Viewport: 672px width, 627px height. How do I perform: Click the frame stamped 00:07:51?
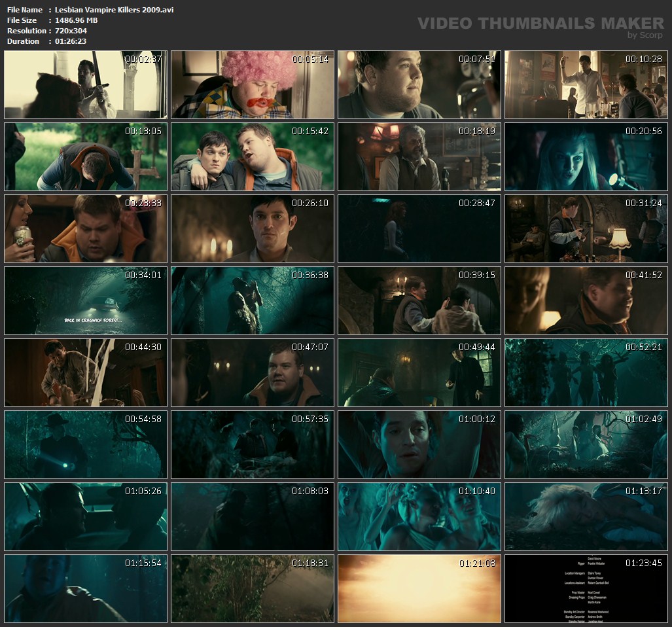pos(419,84)
